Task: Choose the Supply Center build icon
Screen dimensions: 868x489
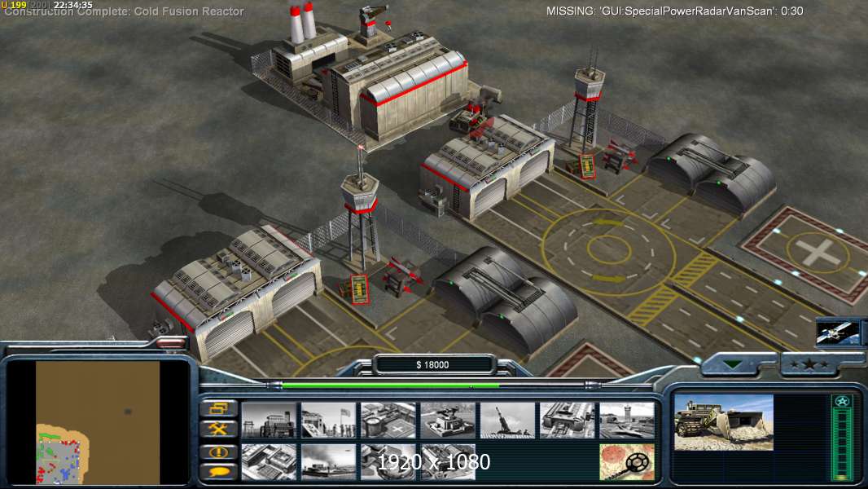Action: [388, 421]
